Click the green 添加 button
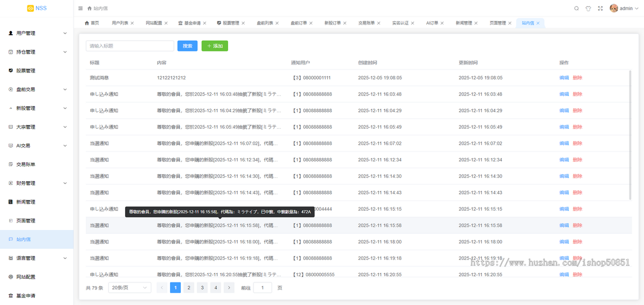Image resolution: width=644 pixels, height=305 pixels. (x=215, y=46)
